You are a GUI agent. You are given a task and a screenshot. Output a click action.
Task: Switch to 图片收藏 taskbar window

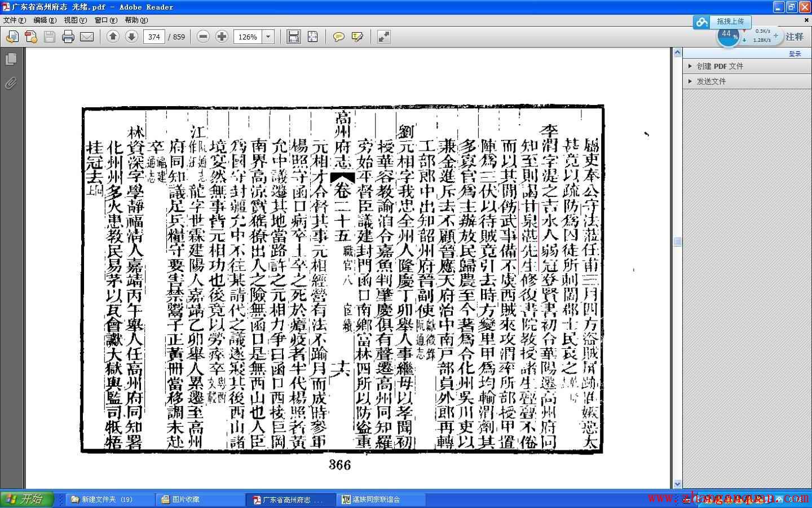[200, 500]
